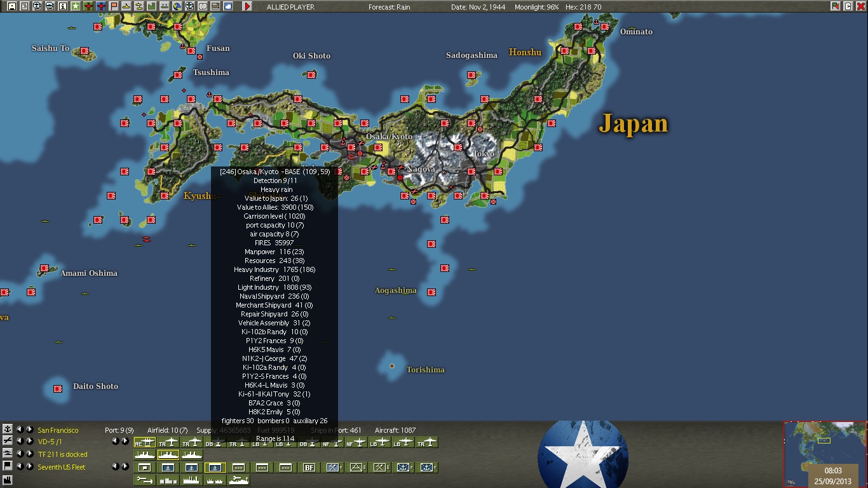Go to next base arrow before San Francisco
Image resolution: width=868 pixels, height=488 pixels.
29,430
